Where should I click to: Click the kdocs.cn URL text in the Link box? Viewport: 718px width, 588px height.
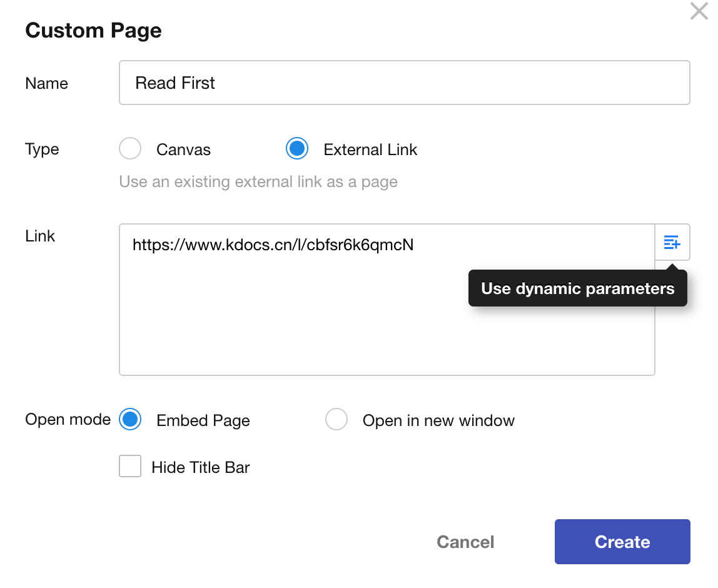[273, 245]
